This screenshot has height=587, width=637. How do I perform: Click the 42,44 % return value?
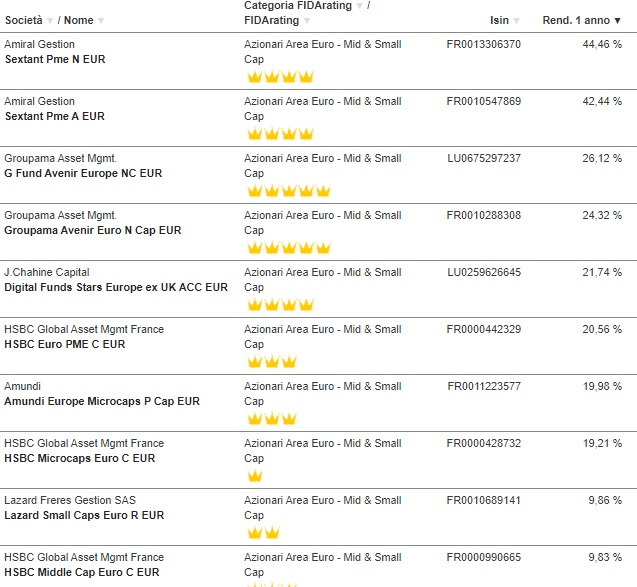(x=602, y=101)
